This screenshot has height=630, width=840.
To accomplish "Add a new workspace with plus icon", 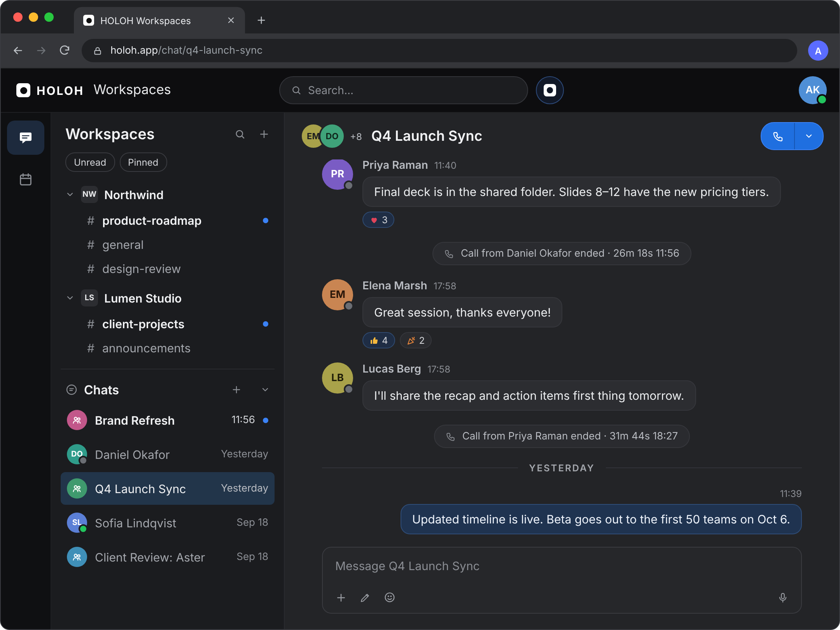I will point(264,134).
